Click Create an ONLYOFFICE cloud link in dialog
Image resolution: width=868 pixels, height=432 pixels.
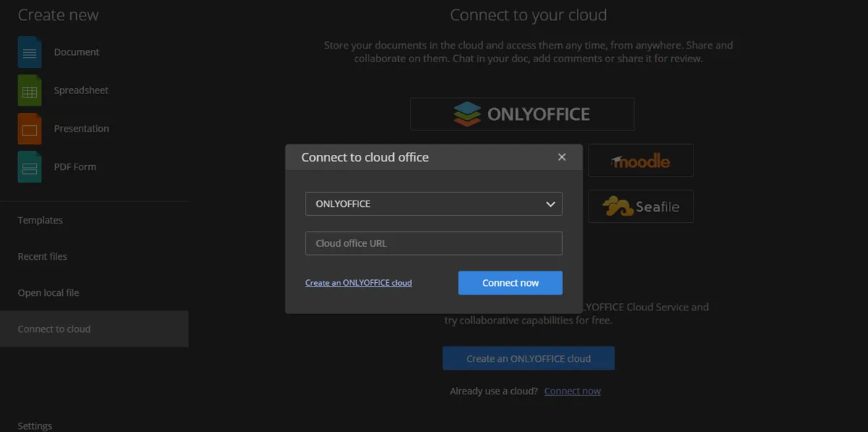[358, 283]
